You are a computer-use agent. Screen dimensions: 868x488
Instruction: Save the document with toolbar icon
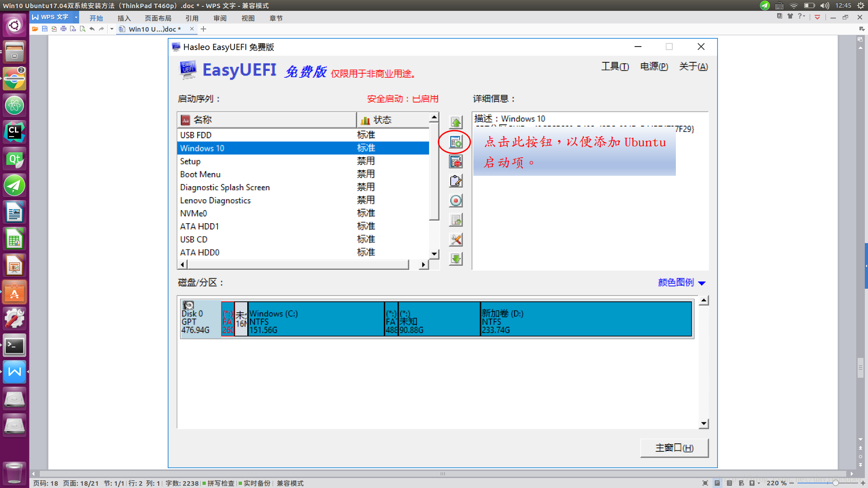point(44,29)
